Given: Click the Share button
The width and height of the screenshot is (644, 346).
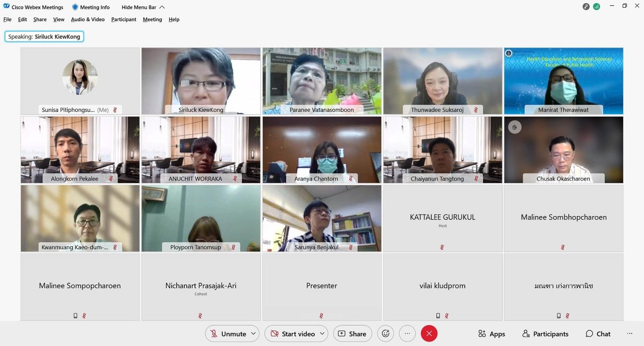Looking at the screenshot, I should tap(352, 334).
